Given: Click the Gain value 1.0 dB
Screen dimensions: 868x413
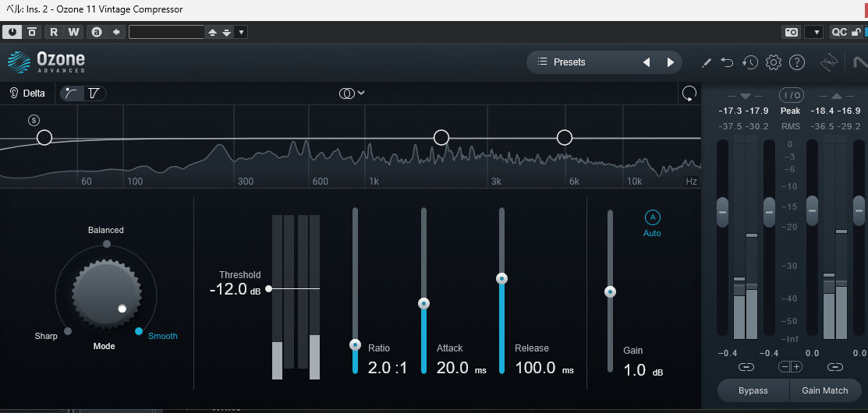Looking at the screenshot, I should pos(643,370).
